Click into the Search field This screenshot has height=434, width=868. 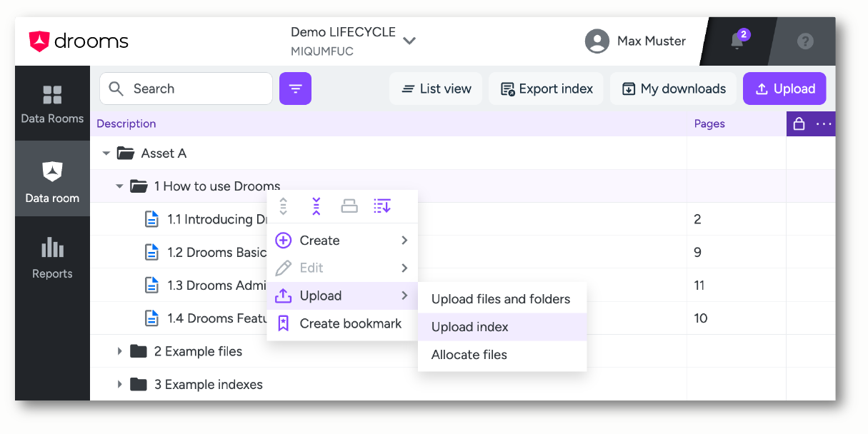click(186, 89)
